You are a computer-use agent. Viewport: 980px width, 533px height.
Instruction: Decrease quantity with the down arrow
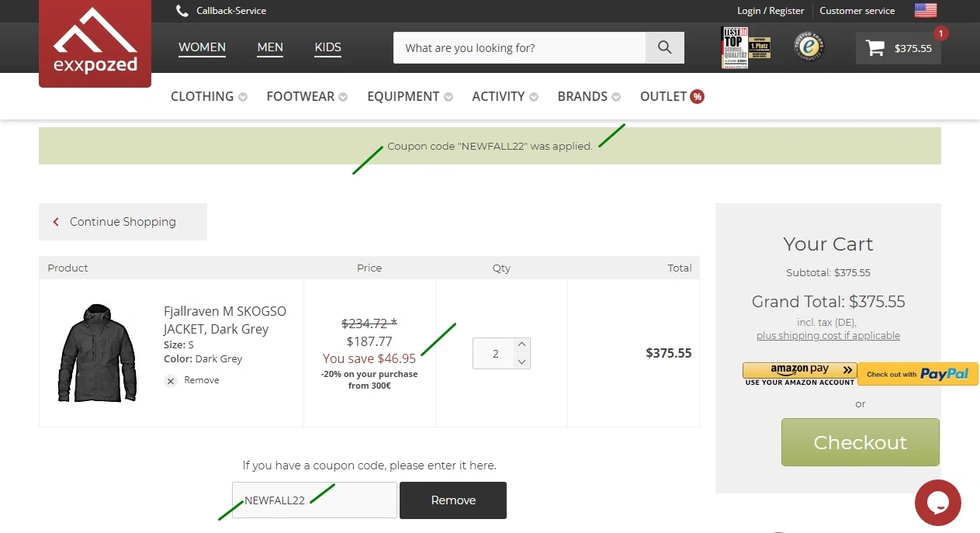coord(521,362)
